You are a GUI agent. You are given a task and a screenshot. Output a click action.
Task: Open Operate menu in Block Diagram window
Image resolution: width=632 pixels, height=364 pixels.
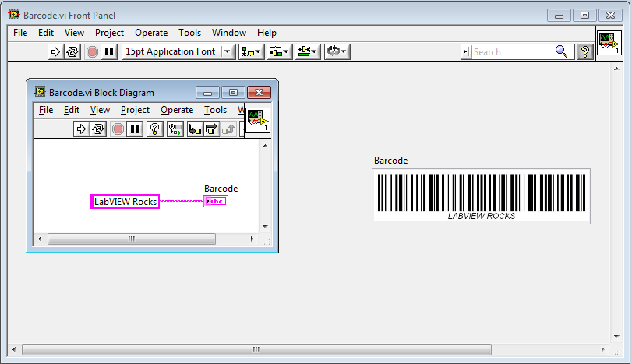pos(177,110)
